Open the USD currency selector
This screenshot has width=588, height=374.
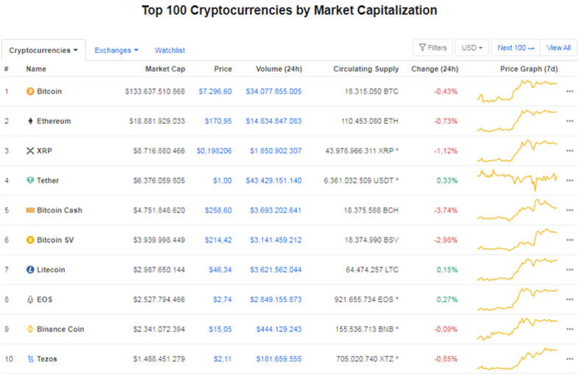(472, 48)
